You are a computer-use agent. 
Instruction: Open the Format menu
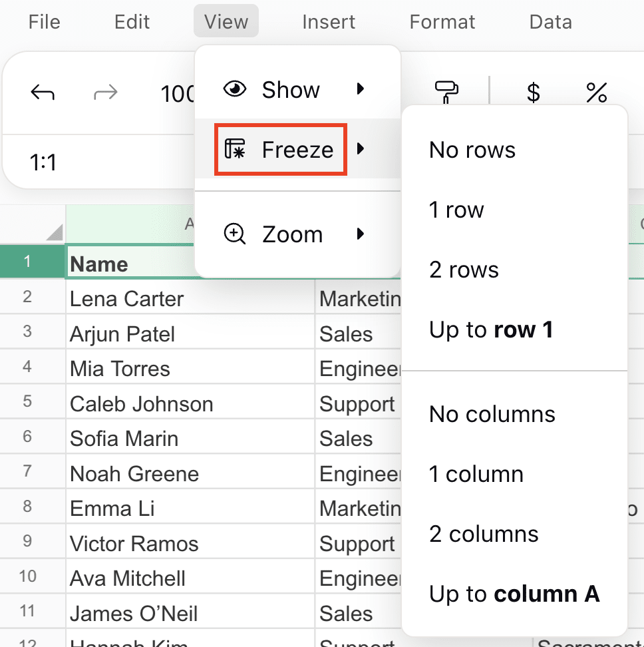442,21
